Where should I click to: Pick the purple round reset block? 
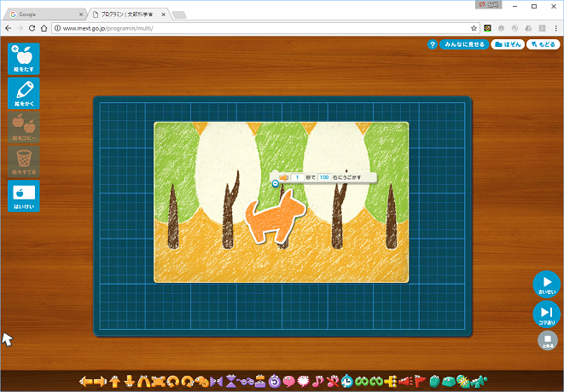pyautogui.click(x=275, y=381)
